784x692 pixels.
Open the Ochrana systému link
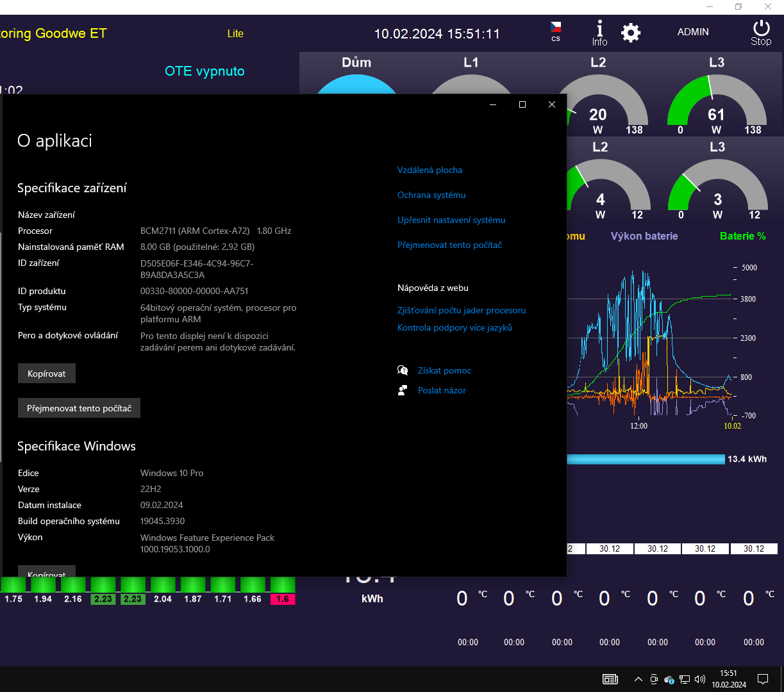[431, 195]
